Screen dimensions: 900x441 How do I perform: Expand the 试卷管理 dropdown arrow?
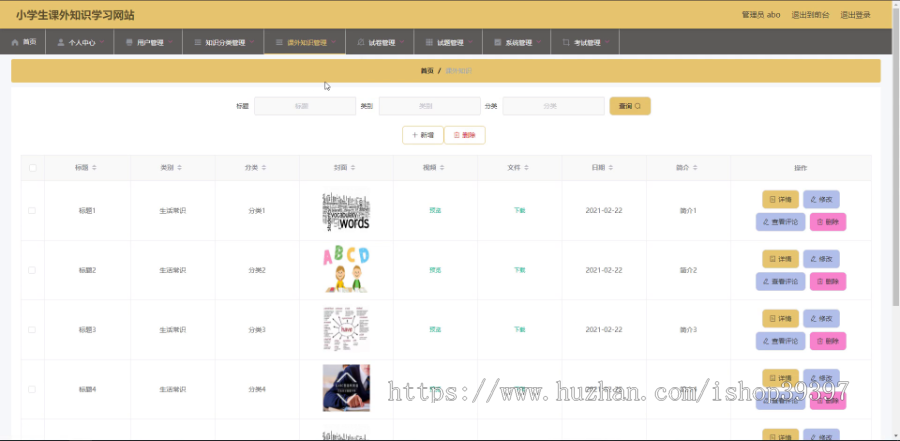pos(402,42)
